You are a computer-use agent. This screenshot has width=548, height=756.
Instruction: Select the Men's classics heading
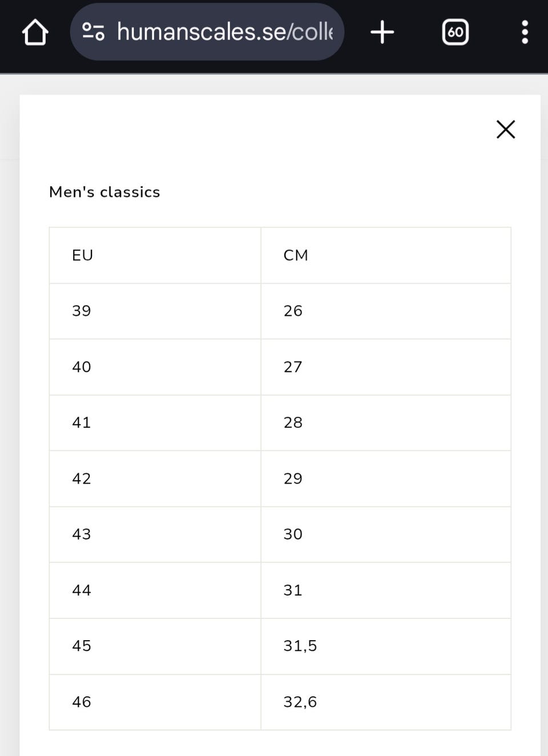[104, 192]
